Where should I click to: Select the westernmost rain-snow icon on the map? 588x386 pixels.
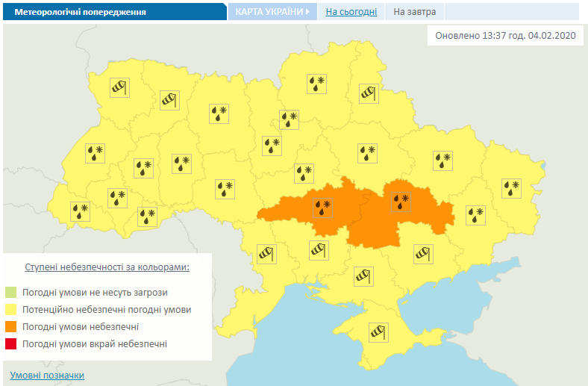coord(79,211)
